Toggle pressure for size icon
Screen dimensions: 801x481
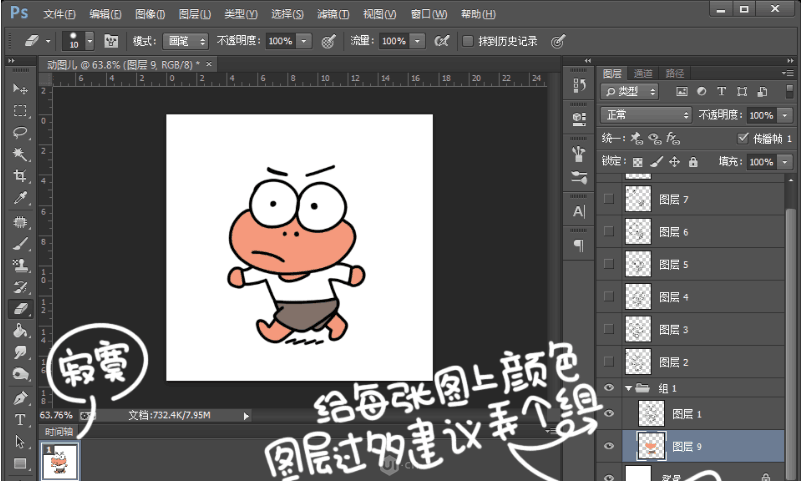click(558, 41)
